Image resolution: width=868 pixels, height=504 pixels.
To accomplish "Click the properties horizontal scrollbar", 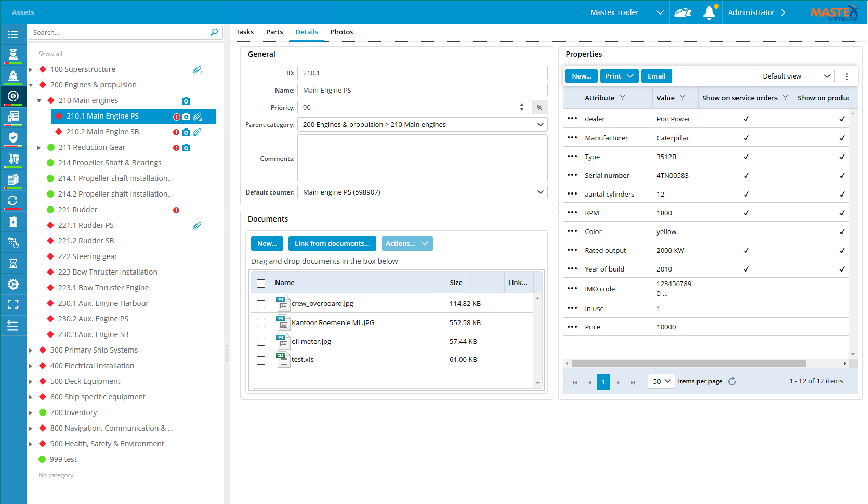I will coord(688,364).
